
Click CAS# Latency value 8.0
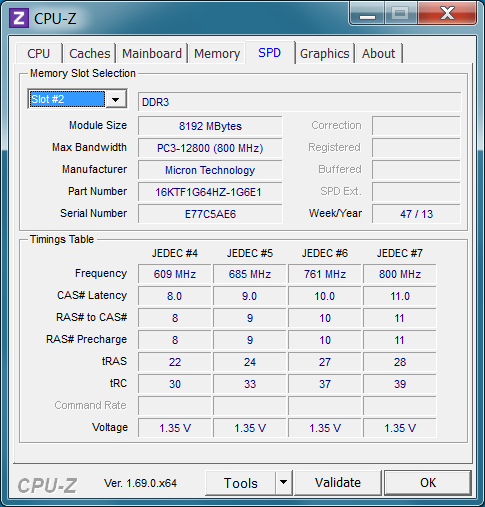(x=175, y=296)
